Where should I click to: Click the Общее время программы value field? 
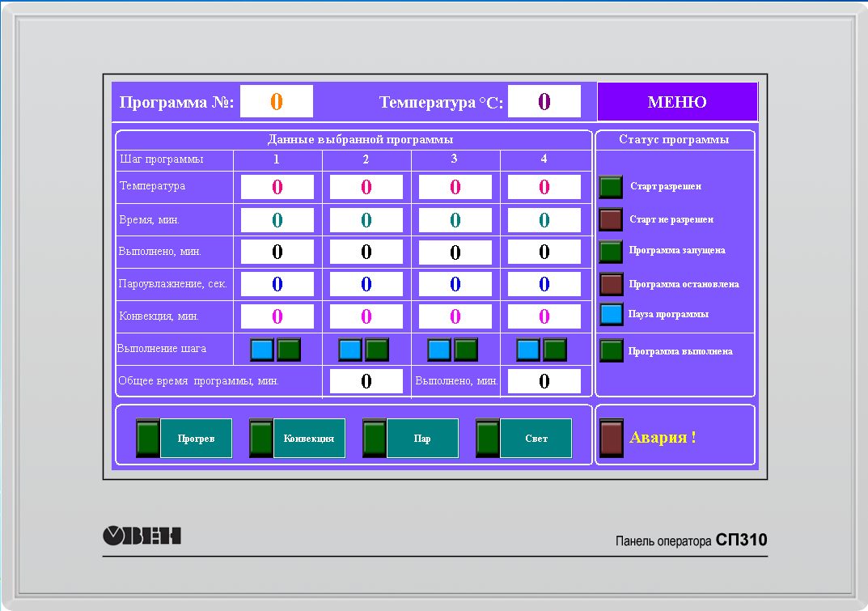click(366, 381)
